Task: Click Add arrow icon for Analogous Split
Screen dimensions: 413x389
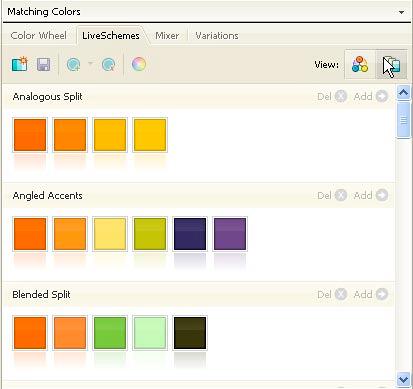Action: pos(382,96)
